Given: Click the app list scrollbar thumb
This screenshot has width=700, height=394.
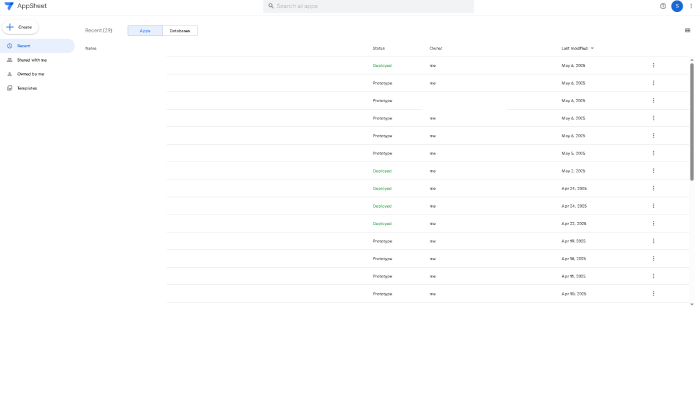Looking at the screenshot, I should tap(692, 121).
